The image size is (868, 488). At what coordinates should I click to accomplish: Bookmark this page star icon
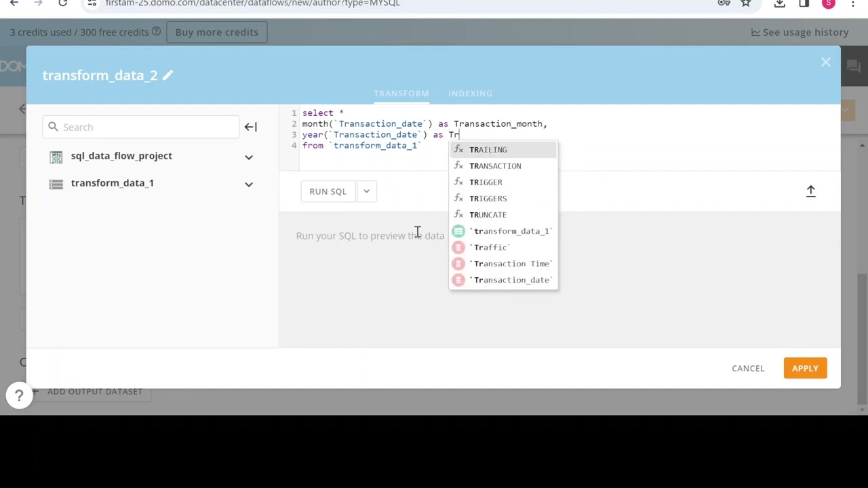(x=746, y=3)
